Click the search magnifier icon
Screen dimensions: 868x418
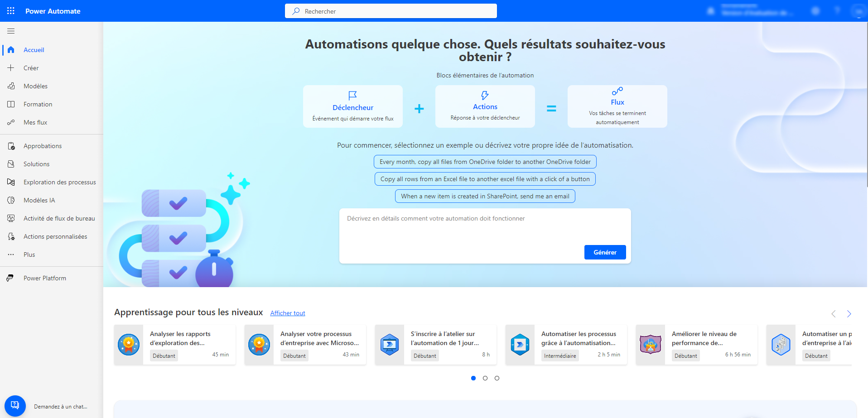click(x=296, y=11)
